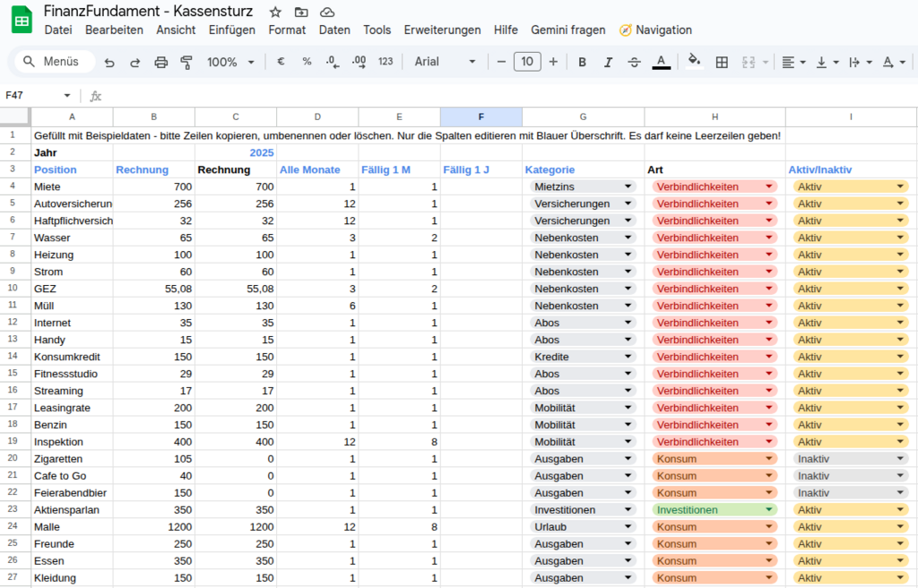Viewport: 918px width, 588px height.
Task: Open the Erweiterungen menu
Action: pos(442,30)
